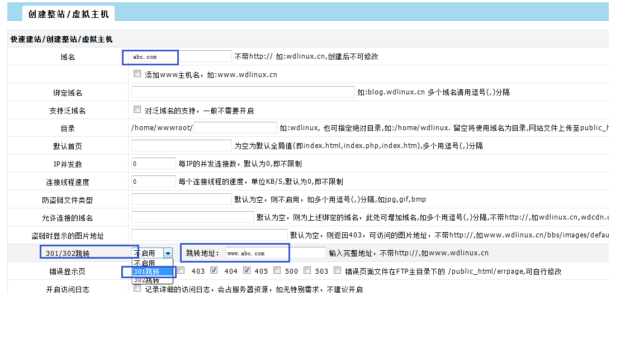Toggle the checkbox between 403 and 404
Image resolution: width=644 pixels, height=362 pixels.
214,271
